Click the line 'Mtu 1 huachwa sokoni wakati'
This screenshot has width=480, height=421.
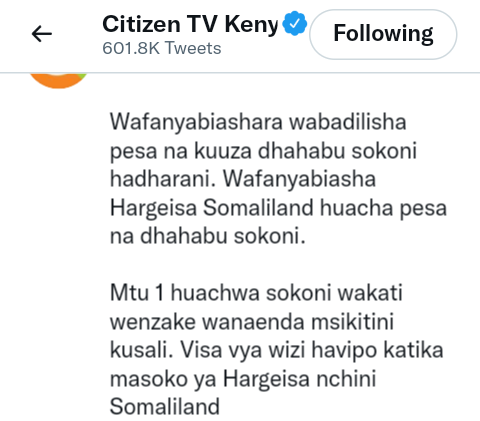256,293
